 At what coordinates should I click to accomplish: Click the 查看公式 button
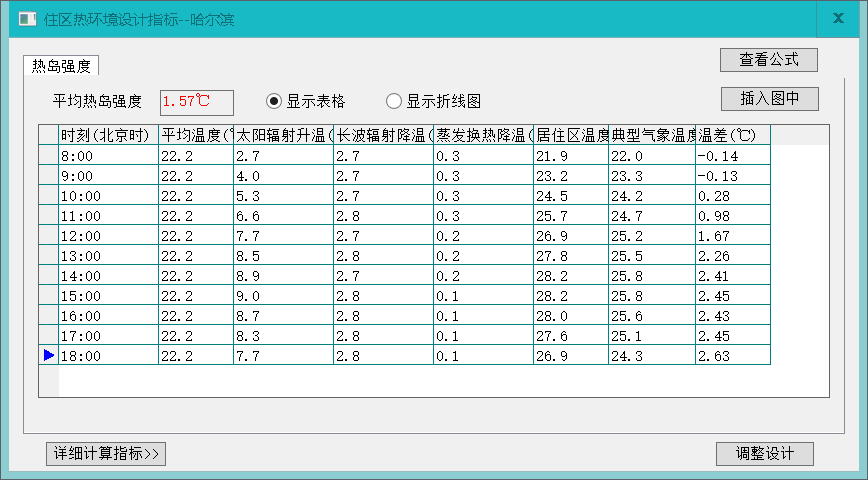click(768, 60)
